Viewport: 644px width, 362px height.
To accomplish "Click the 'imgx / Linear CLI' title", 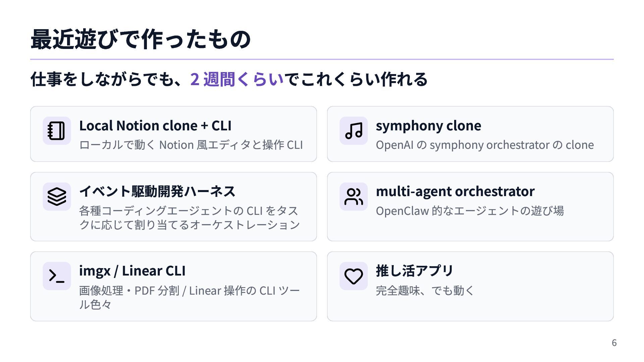I will [x=132, y=271].
